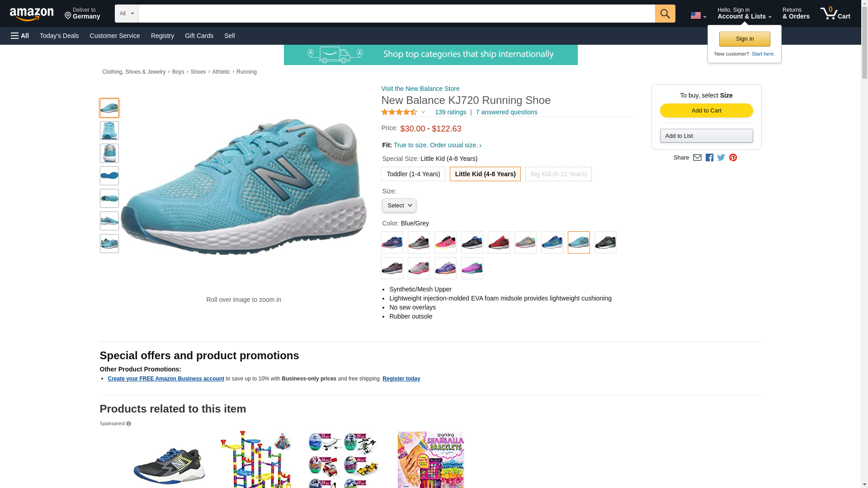
Task: Go to Amazon logo home
Action: point(32,14)
